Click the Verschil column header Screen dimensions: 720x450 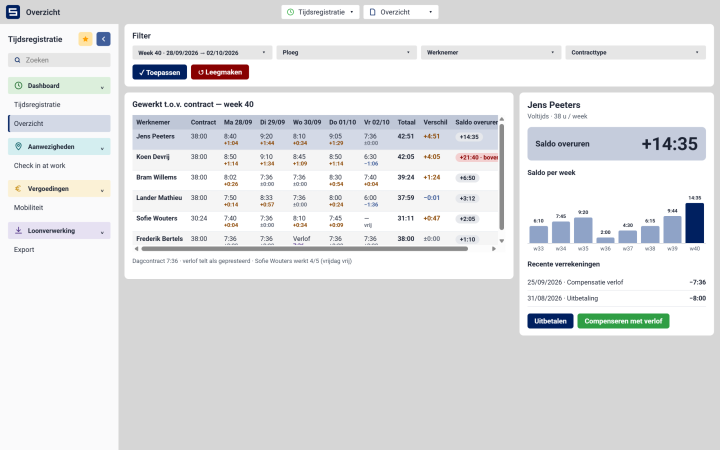pyautogui.click(x=435, y=122)
